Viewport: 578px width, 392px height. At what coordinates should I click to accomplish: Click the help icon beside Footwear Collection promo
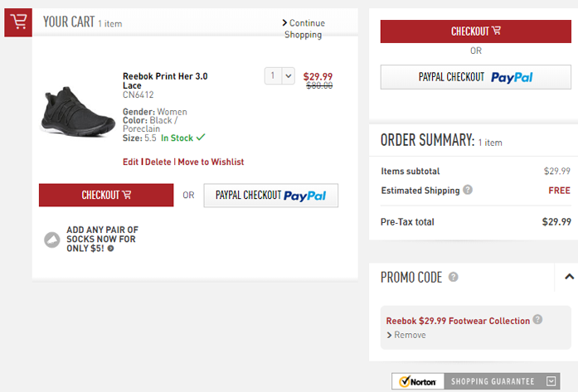(x=538, y=320)
